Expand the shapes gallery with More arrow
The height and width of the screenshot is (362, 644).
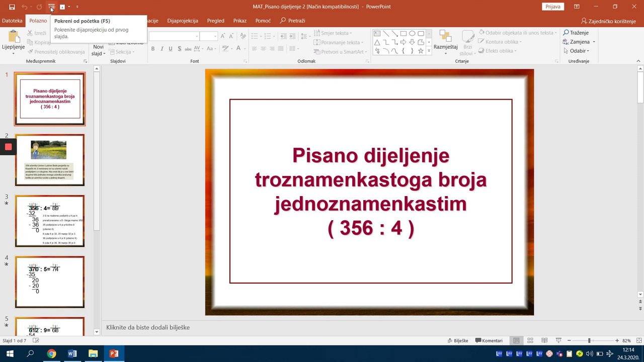point(429,51)
